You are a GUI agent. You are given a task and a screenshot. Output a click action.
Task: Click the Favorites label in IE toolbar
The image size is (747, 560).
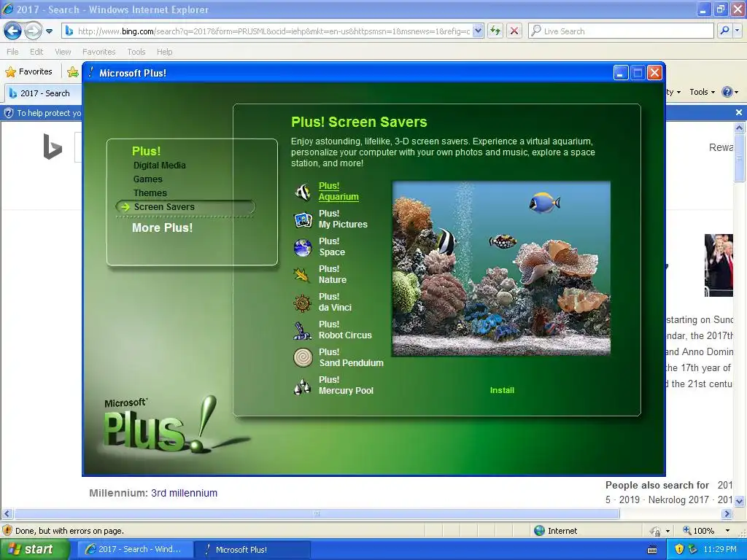click(x=35, y=71)
